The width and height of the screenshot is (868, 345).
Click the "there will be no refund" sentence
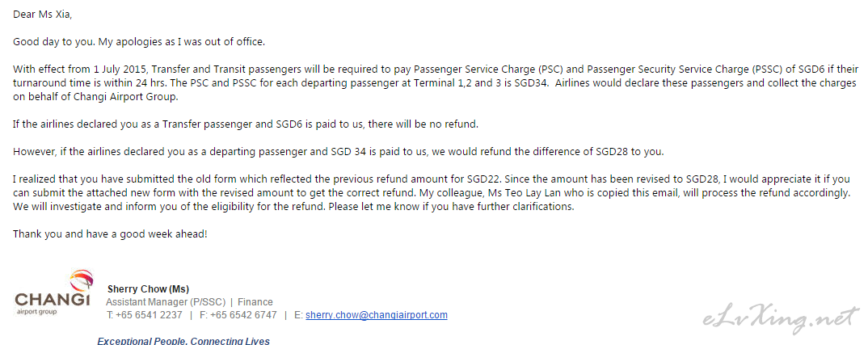pos(423,124)
